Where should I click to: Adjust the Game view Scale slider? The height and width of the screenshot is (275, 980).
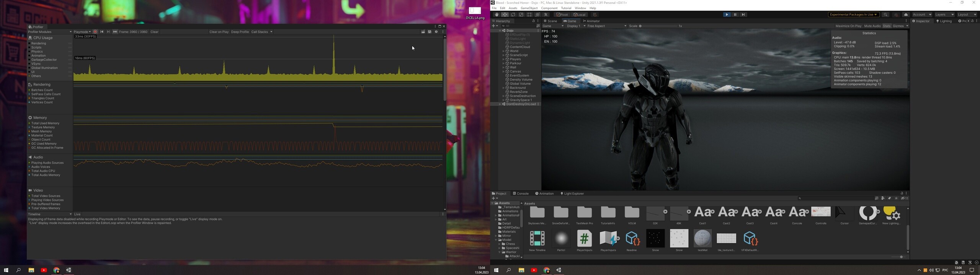pyautogui.click(x=658, y=26)
